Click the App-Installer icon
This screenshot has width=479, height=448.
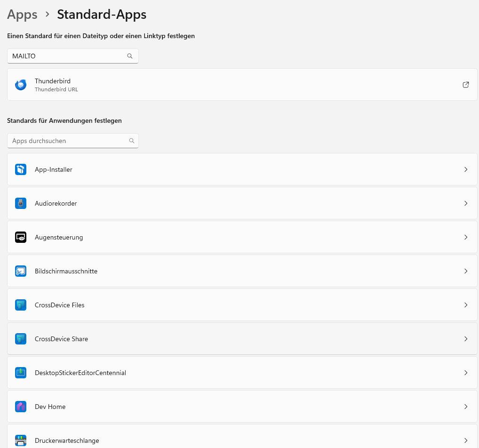(21, 169)
